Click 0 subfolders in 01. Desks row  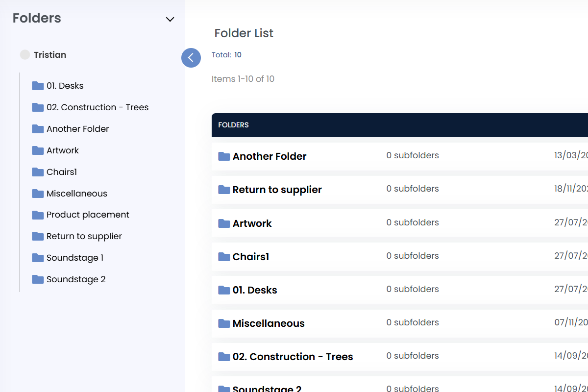pyautogui.click(x=413, y=289)
